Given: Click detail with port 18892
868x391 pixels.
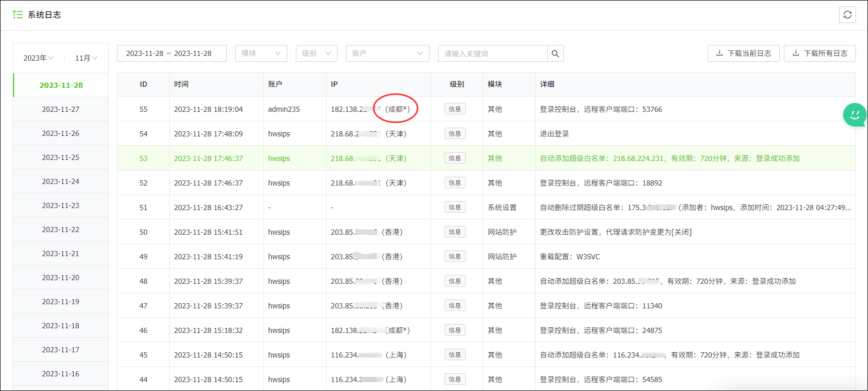Looking at the screenshot, I should (x=601, y=183).
